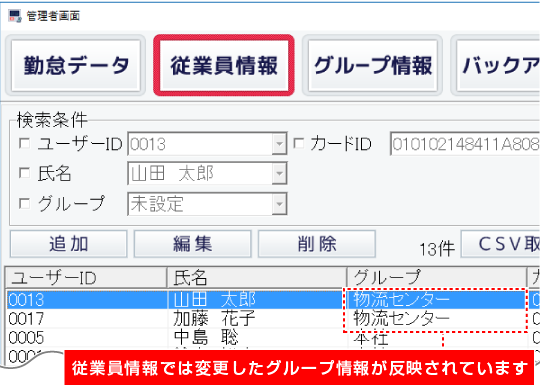The width and height of the screenshot is (540, 389).
Task: Click the 編集 button
Action: 193,244
